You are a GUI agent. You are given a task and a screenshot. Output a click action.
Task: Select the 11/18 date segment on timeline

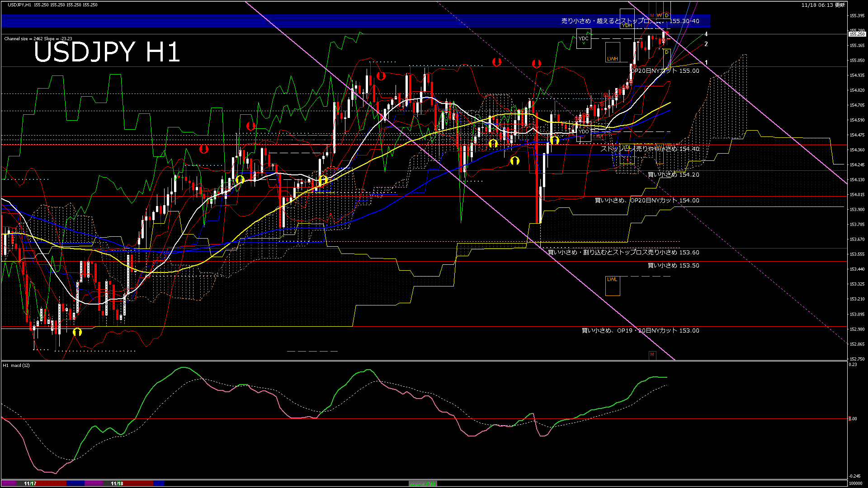click(117, 483)
